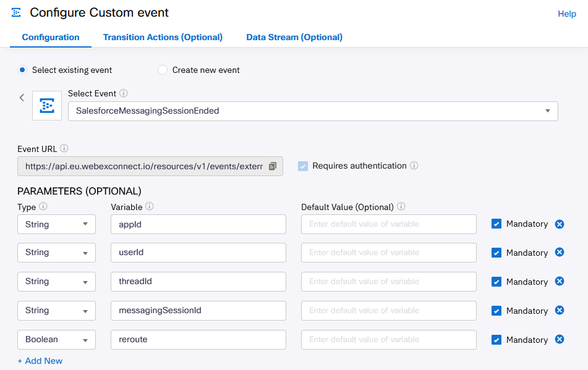Click the Webex Connect logo in the header
This screenshot has width=588, height=370.
pyautogui.click(x=17, y=12)
